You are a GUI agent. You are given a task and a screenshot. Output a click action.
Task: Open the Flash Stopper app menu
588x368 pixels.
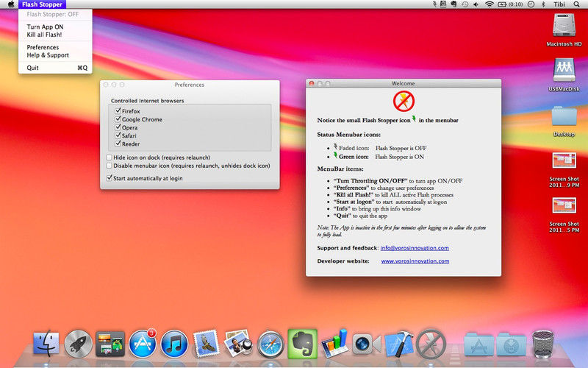(x=42, y=4)
